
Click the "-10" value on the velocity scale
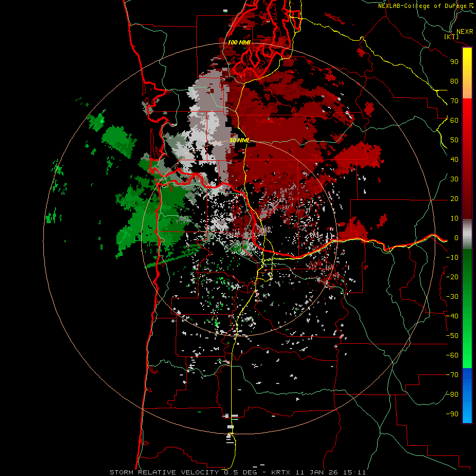tap(452, 258)
